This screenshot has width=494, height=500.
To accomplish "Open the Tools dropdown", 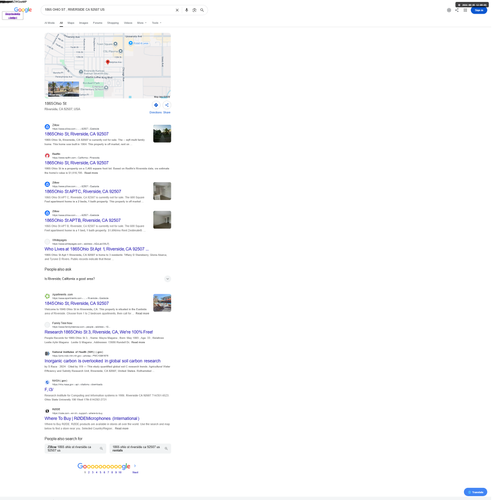I will pos(156,23).
